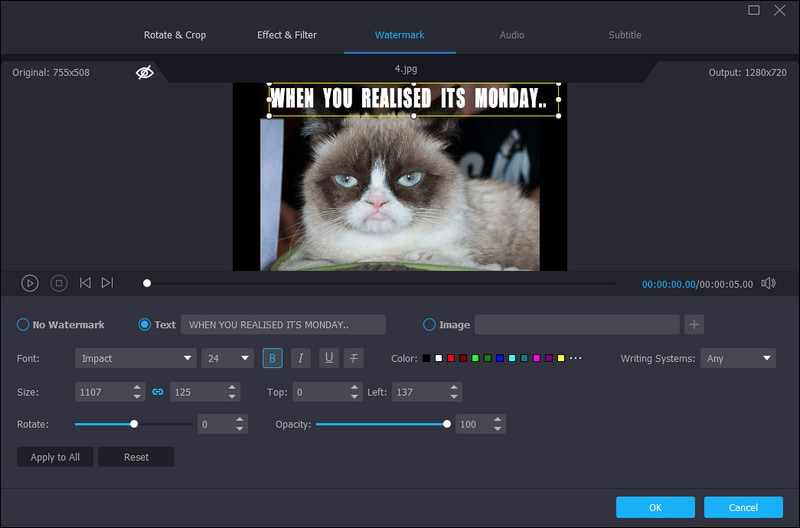Mute the volume speaker icon
The image size is (800, 528).
768,283
